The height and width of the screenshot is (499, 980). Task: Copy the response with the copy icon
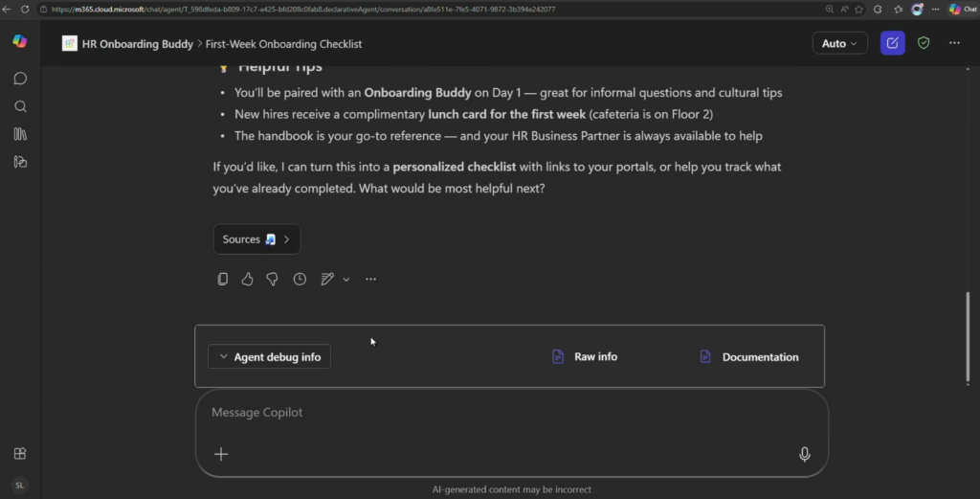click(223, 279)
